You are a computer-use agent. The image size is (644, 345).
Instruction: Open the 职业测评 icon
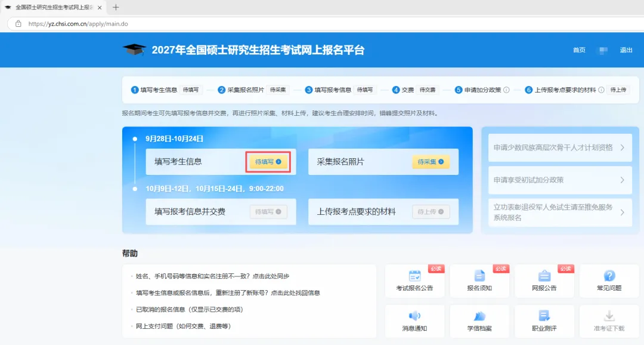[x=544, y=316]
